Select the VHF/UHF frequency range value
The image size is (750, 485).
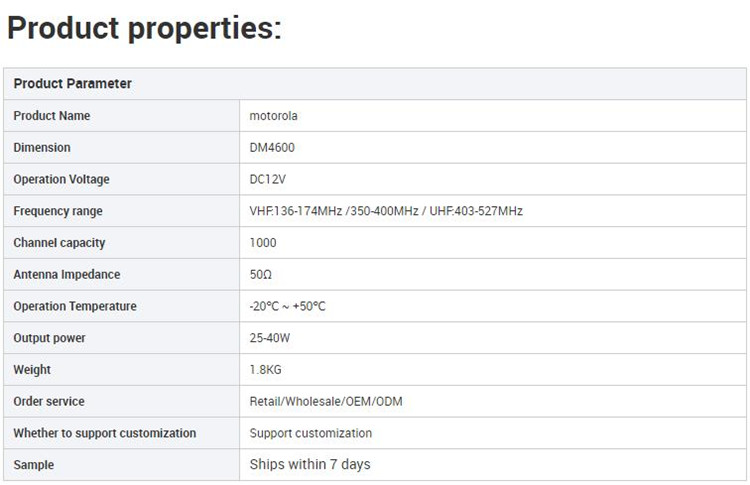click(386, 211)
